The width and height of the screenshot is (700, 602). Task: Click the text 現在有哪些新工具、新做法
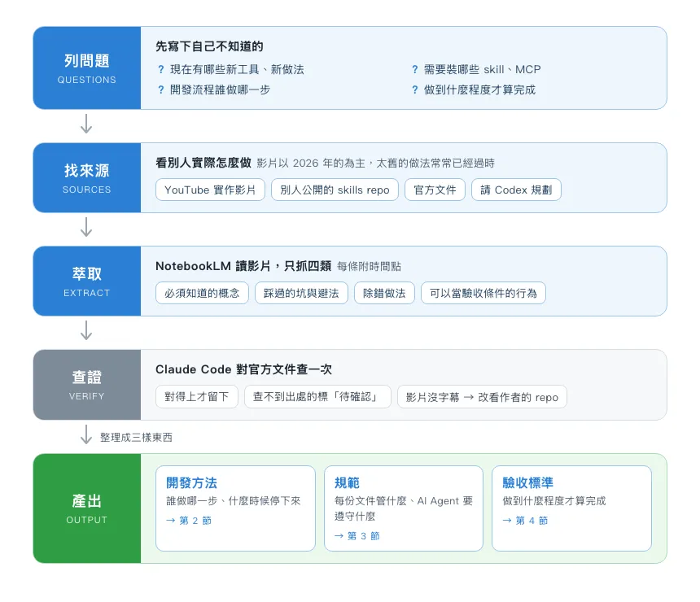coord(237,70)
